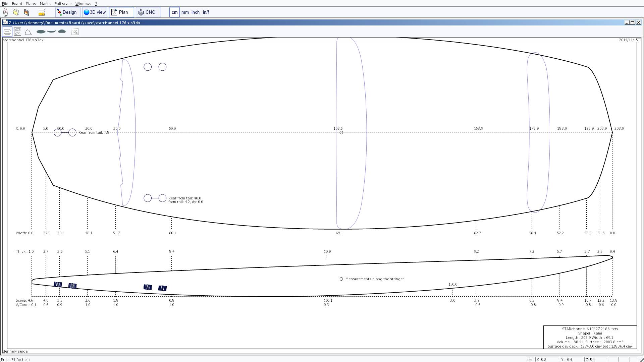Select outline and profile plan view icon

click(x=7, y=32)
